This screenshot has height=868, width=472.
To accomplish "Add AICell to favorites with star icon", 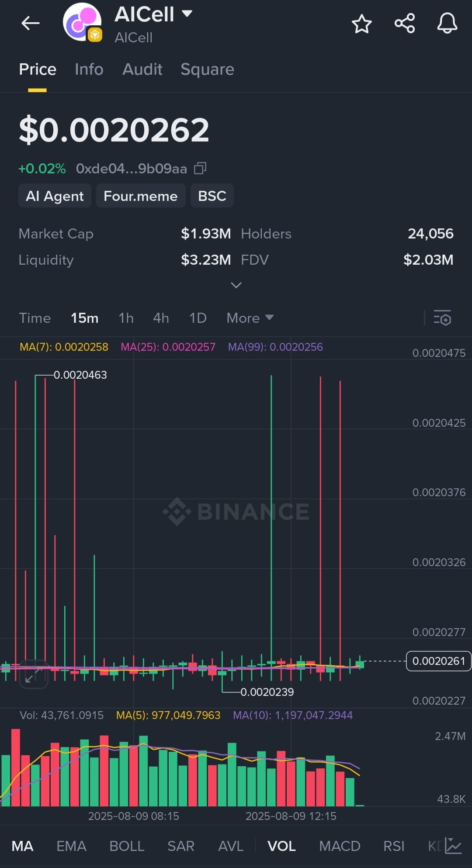I will coord(361,24).
